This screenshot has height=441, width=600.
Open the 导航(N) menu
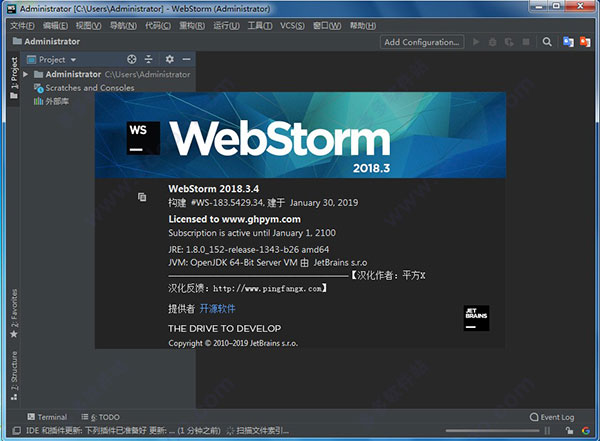coord(123,26)
